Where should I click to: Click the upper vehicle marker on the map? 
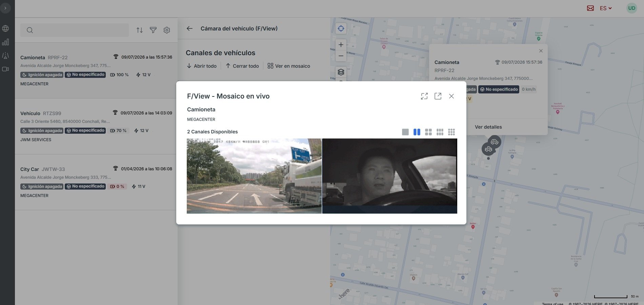495,141
